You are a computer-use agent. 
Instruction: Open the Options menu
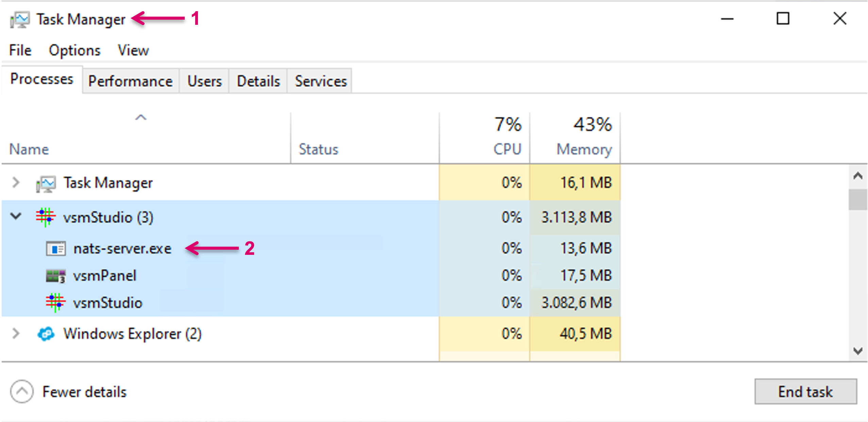pos(74,51)
